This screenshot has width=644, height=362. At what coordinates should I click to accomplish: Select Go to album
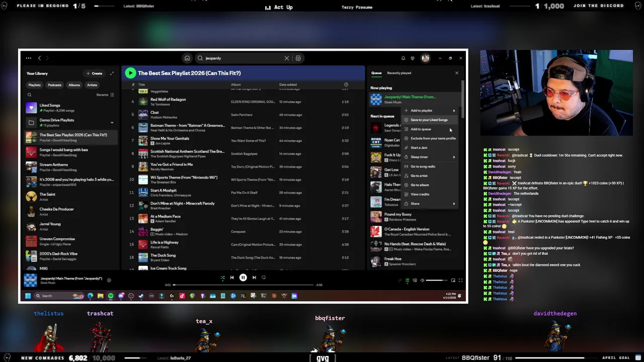[x=430, y=185]
